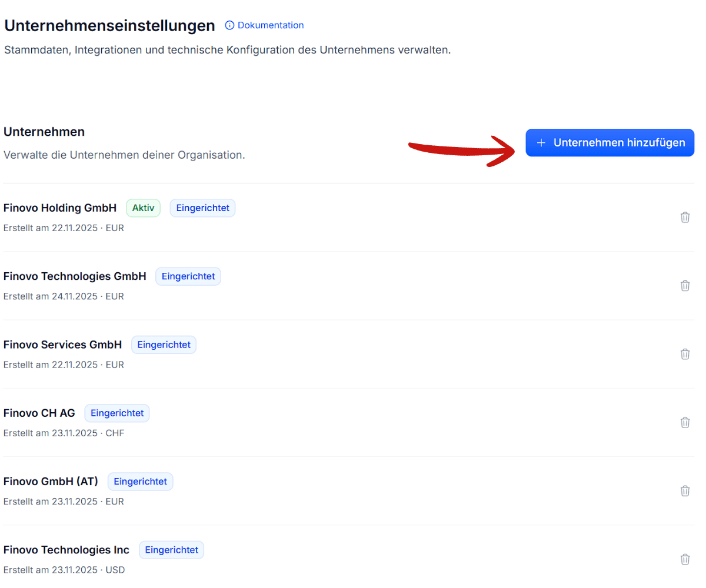Click Eingerichtet badge of Finovo Technologies GmbH
706x588 pixels.
[188, 276]
